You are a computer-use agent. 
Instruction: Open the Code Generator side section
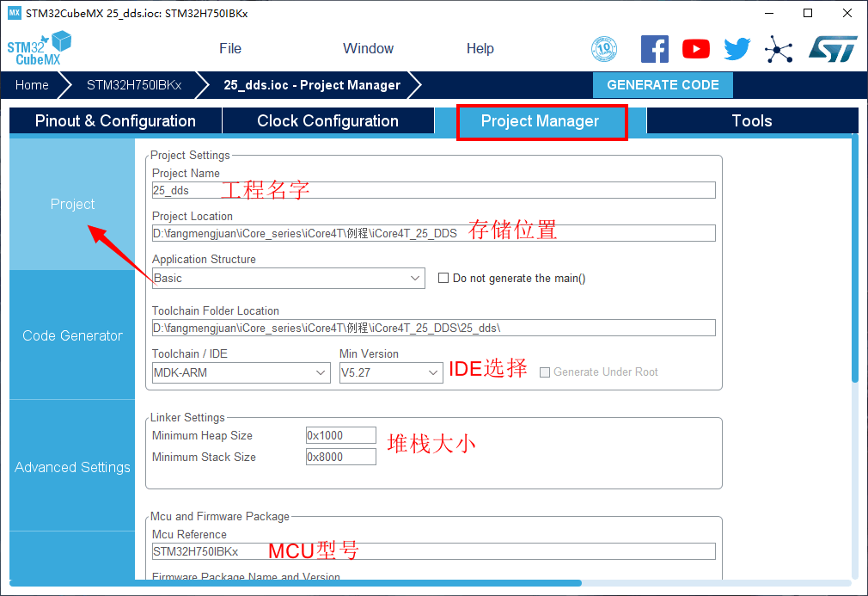pos(72,335)
